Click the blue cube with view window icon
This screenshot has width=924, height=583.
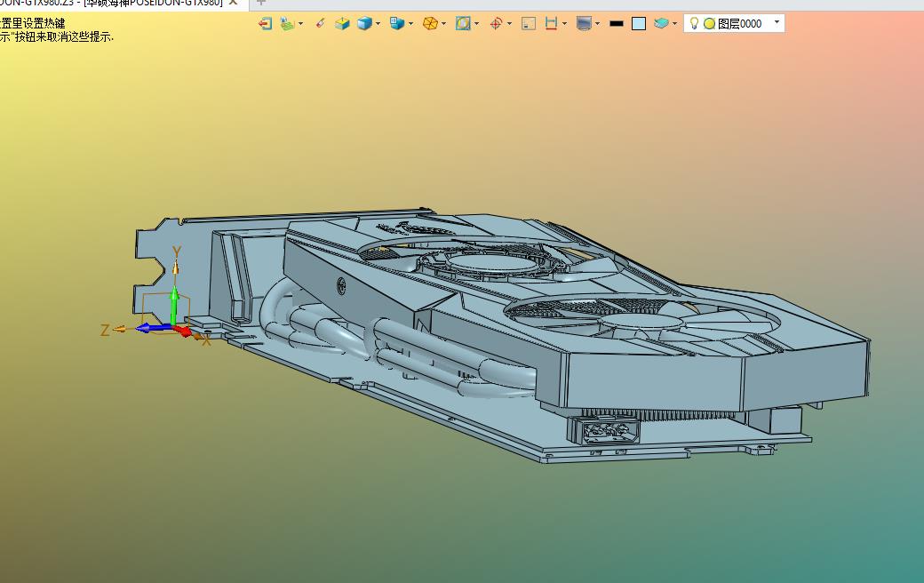397,24
